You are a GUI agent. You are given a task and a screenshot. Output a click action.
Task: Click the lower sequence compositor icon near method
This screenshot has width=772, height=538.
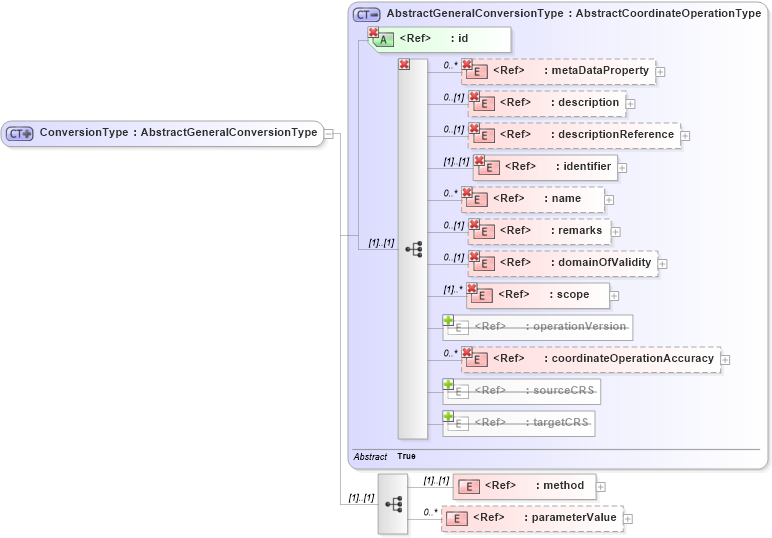(x=394, y=505)
